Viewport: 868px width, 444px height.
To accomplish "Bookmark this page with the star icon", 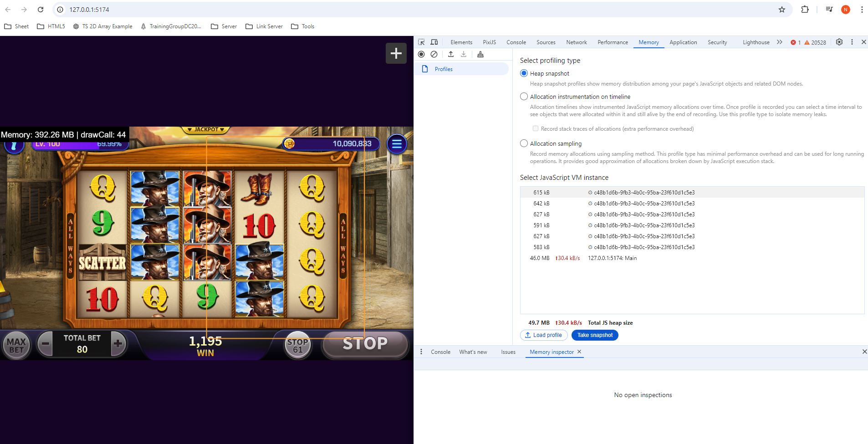I will point(782,10).
